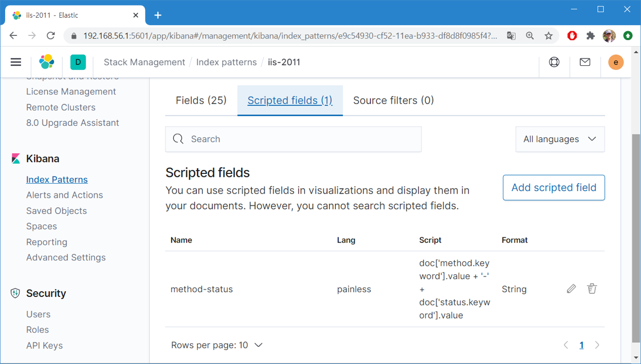The width and height of the screenshot is (641, 364).
Task: Click the scripted fields Search box
Action: click(x=293, y=139)
